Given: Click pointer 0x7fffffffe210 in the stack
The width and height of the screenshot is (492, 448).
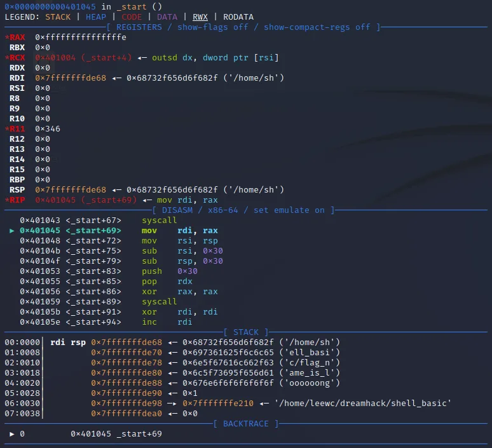Looking at the screenshot, I should [x=218, y=403].
